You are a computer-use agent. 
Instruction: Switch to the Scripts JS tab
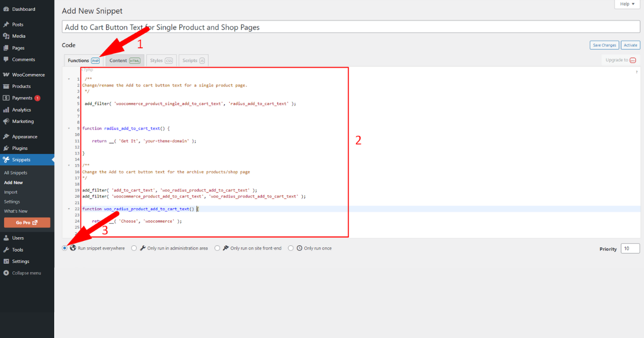193,61
